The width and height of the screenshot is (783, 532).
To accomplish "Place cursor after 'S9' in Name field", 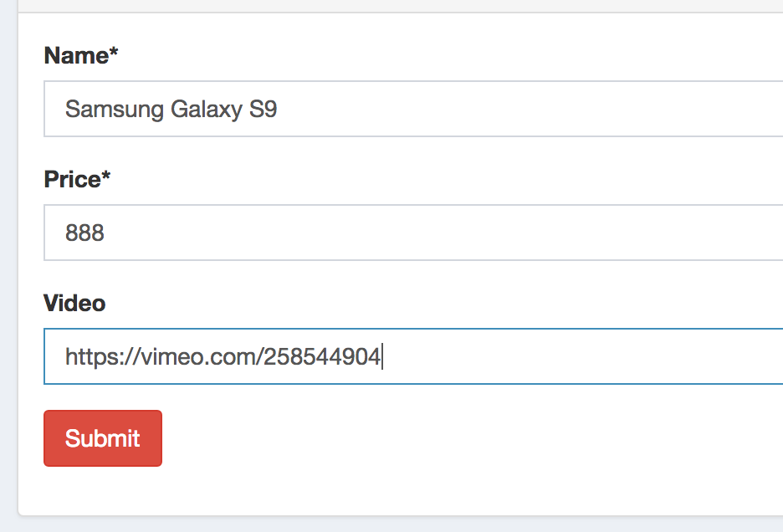I will (x=279, y=110).
